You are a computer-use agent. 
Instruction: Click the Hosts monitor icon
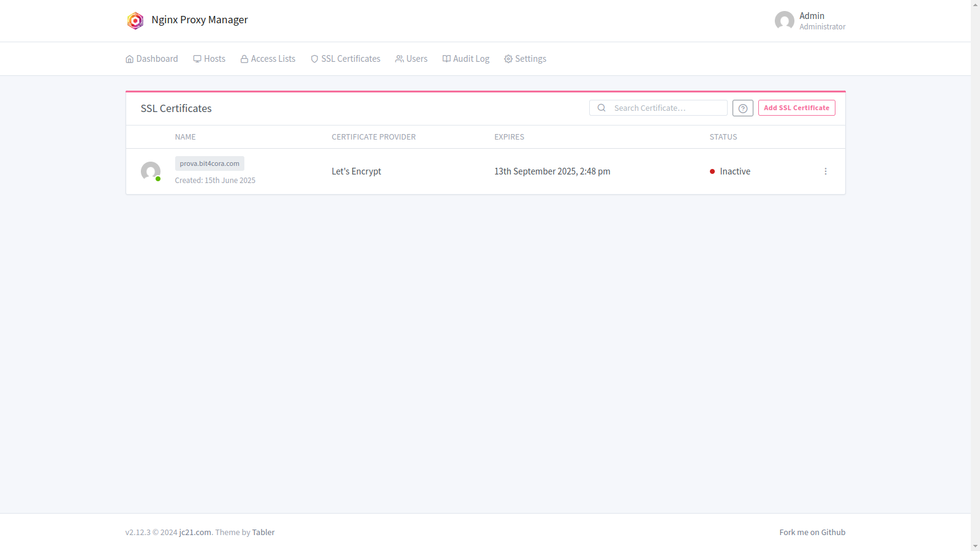(197, 59)
